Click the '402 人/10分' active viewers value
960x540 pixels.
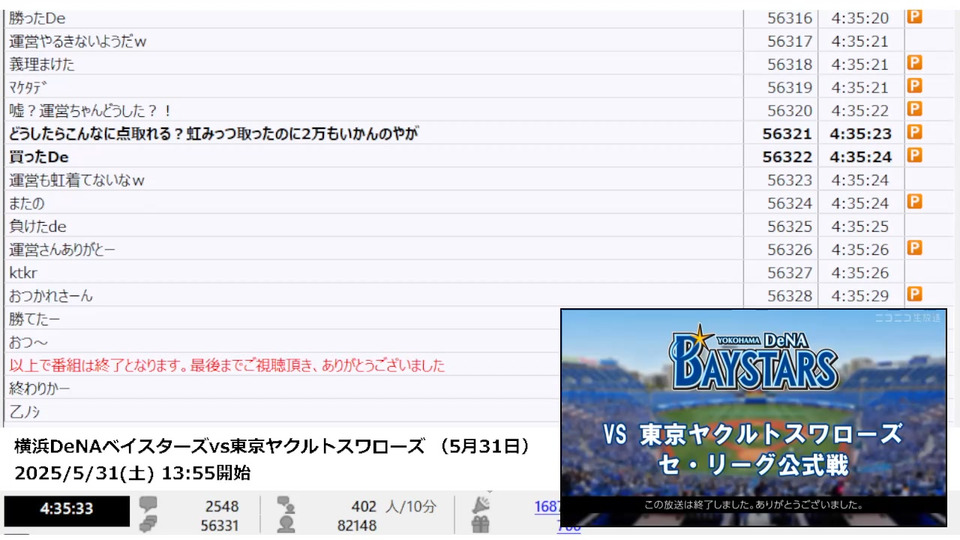tap(394, 507)
